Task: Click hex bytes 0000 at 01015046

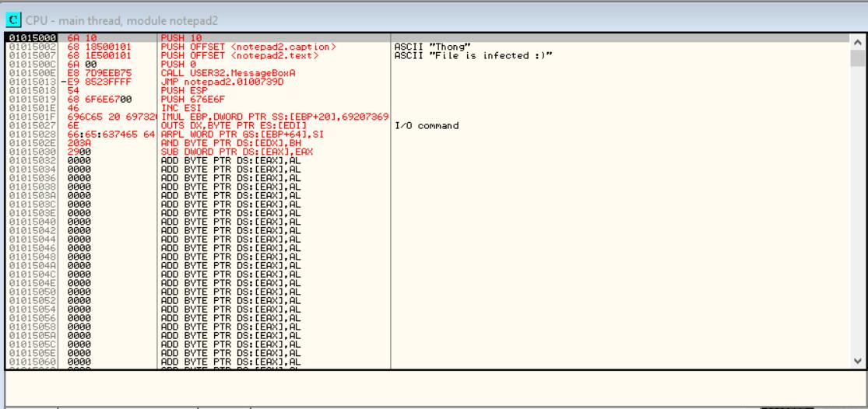Action: point(79,248)
